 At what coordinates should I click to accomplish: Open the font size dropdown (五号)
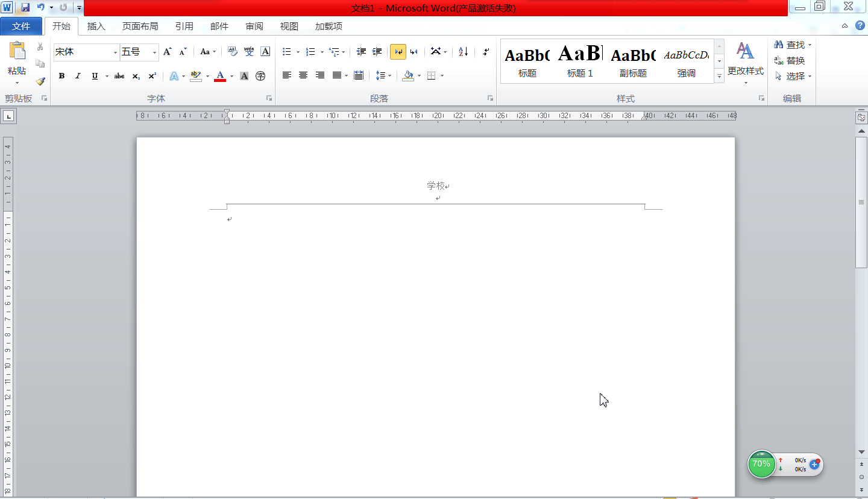[154, 52]
